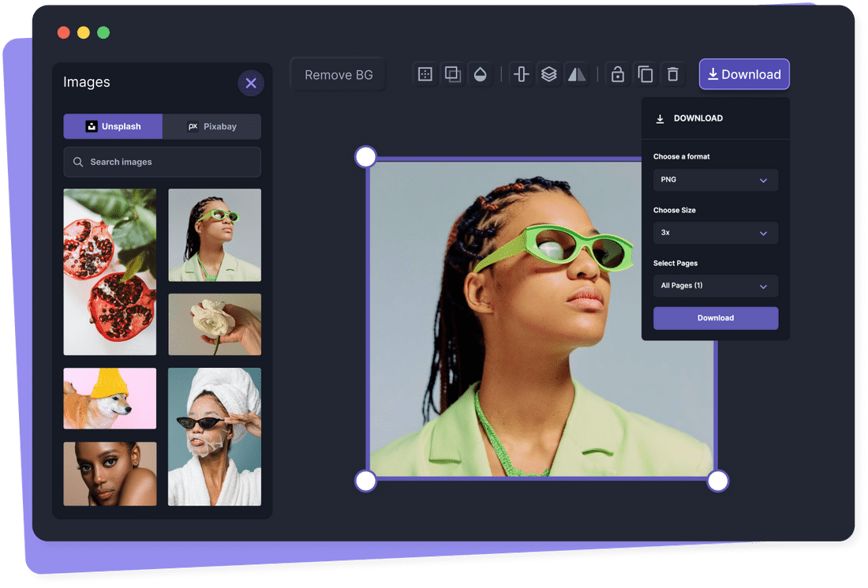Click the Search images field
Viewport: 868px width, 588px height.
[x=163, y=162]
